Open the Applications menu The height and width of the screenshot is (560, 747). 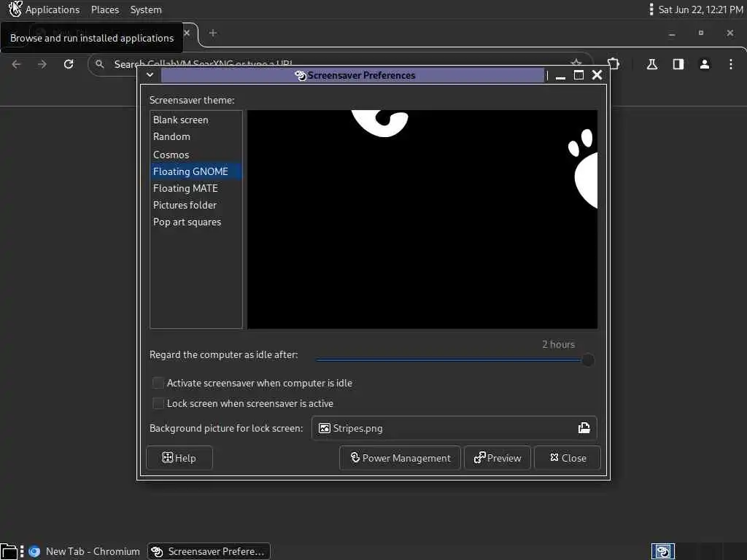point(53,9)
